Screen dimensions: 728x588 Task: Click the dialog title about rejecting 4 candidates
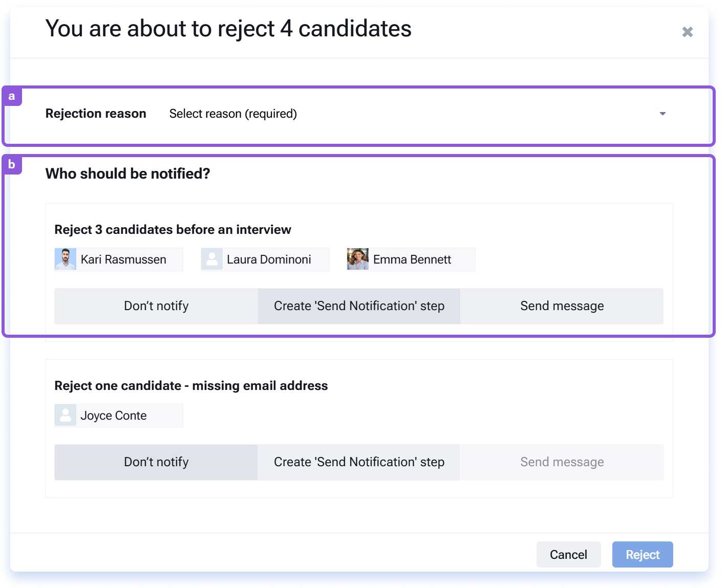(228, 29)
